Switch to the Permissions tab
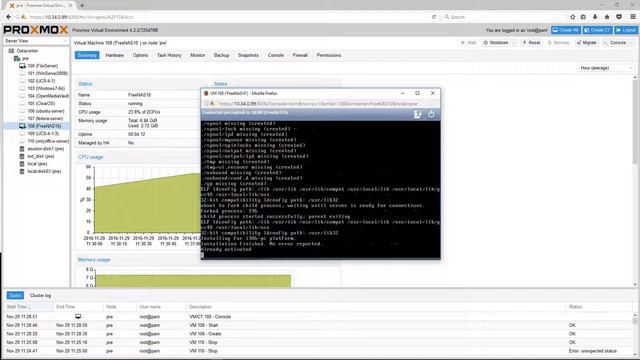 (329, 55)
